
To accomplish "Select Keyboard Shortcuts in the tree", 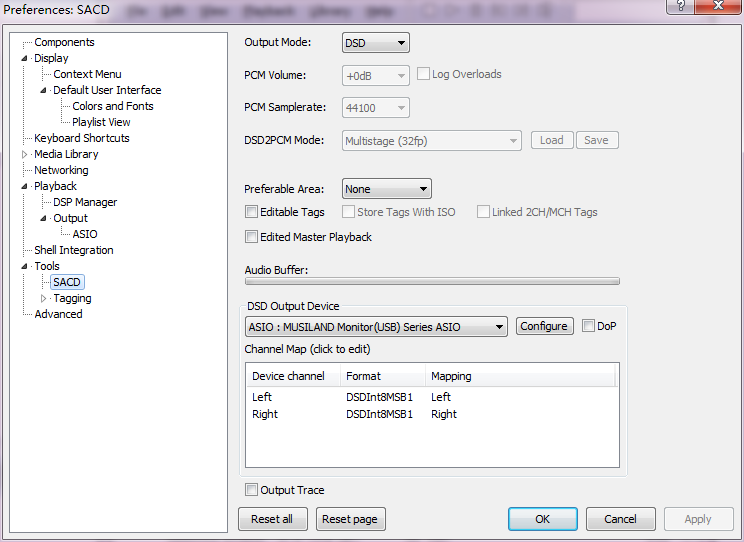I will (x=81, y=138).
